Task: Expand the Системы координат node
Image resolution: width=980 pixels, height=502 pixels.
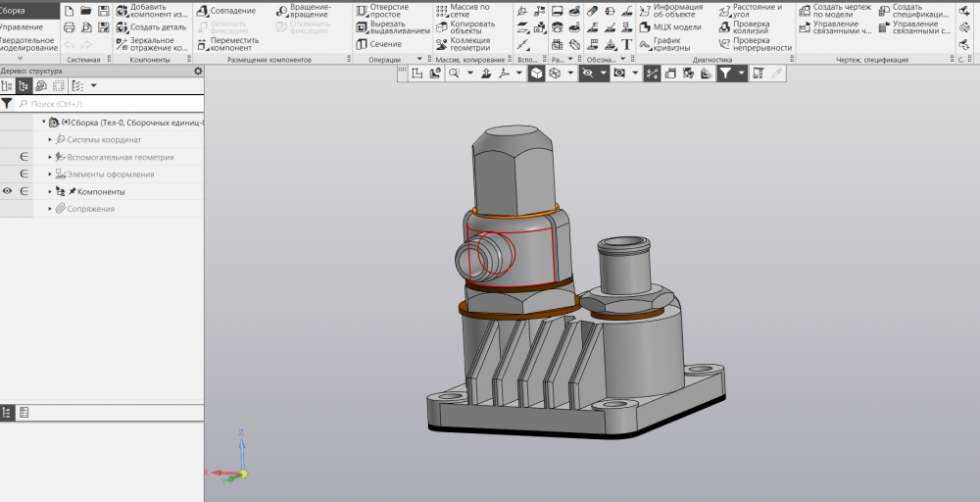Action: [x=49, y=139]
